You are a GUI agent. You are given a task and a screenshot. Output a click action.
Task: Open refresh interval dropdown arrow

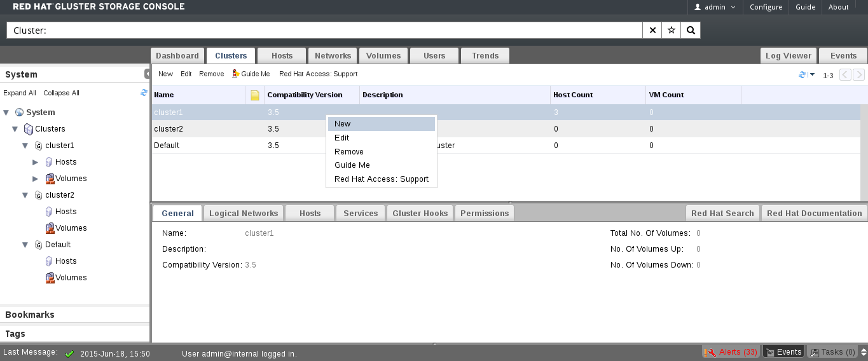(x=812, y=75)
